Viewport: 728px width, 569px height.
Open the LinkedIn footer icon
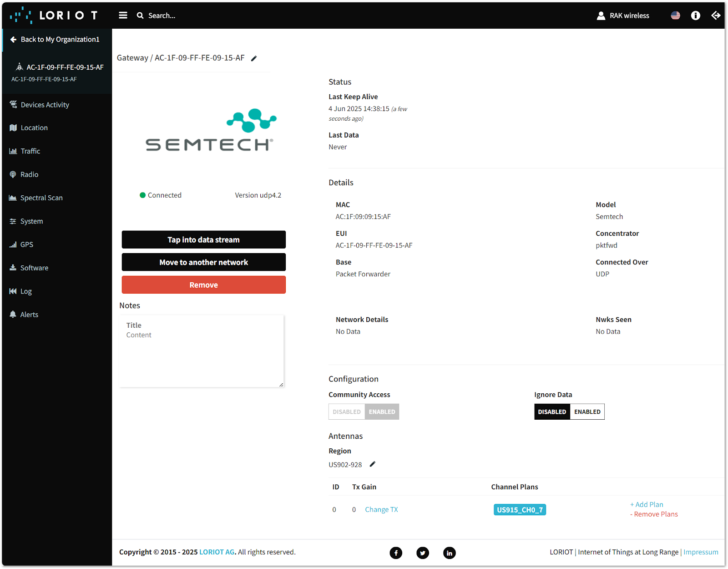click(450, 553)
